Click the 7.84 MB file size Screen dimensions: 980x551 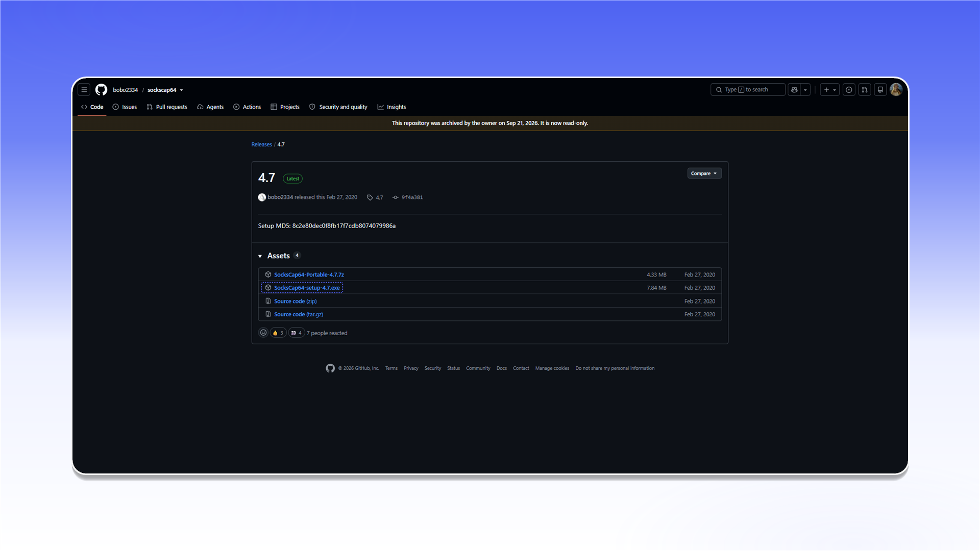pos(656,288)
